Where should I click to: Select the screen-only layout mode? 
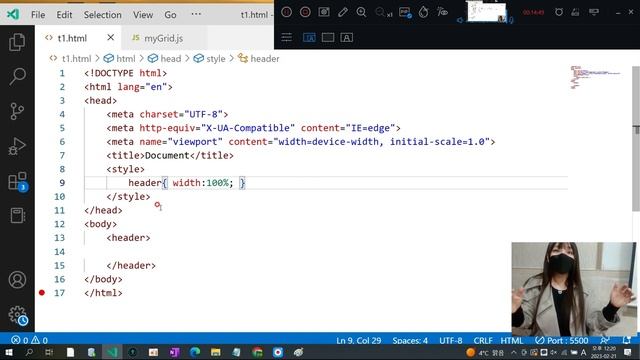point(328,38)
